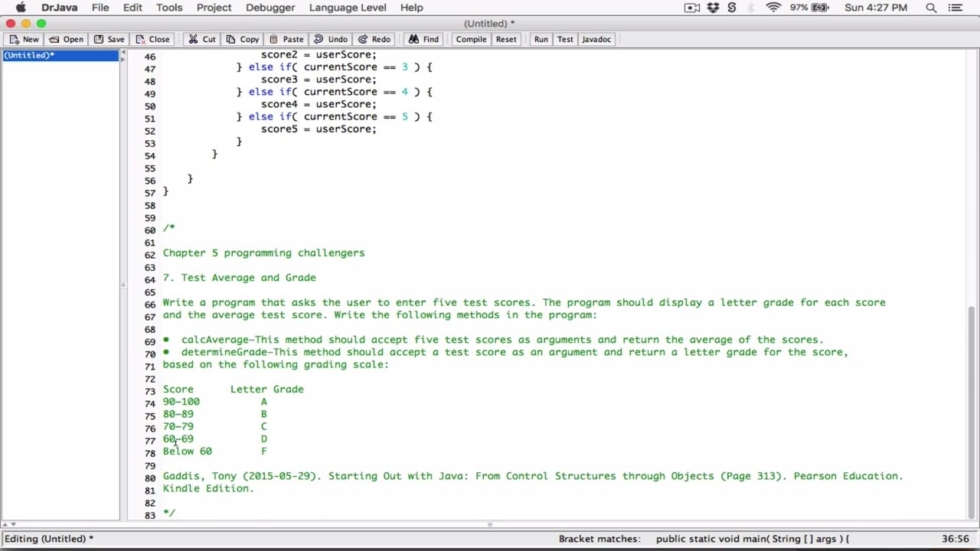Select (Untitled)* in the document list

click(x=61, y=55)
